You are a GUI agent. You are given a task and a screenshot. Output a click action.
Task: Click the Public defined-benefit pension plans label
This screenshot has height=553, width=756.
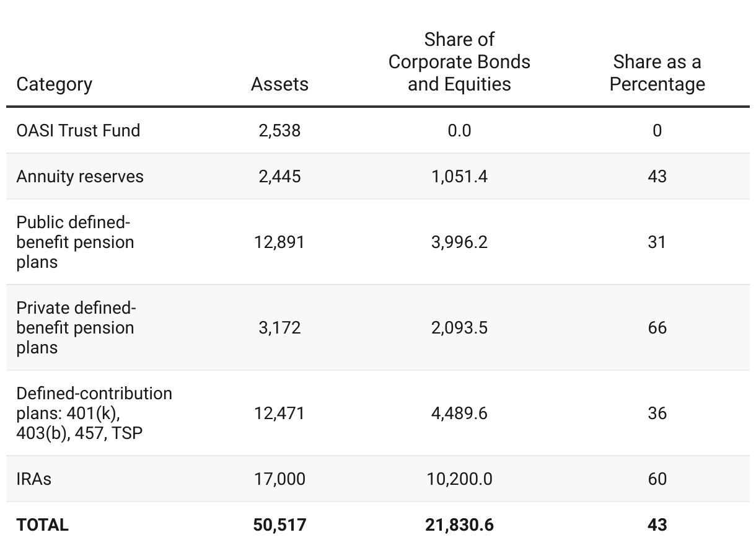pyautogui.click(x=75, y=242)
